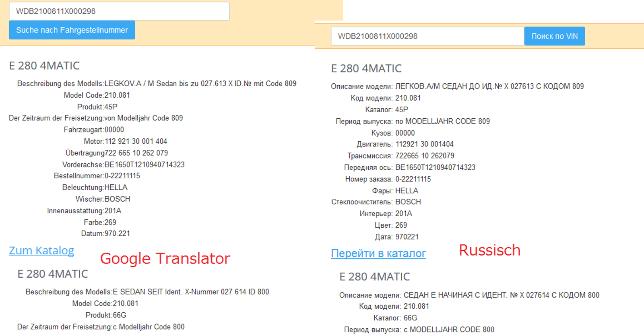Click the German VIN input field
Image resolution: width=644 pixels, height=336 pixels.
[x=119, y=11]
